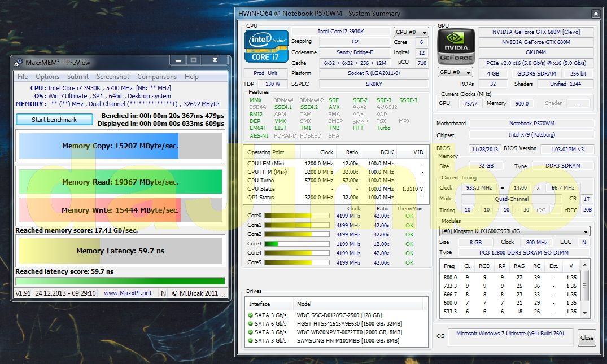Click the '11/28/2013' BIOS date field
The image size is (607, 364).
point(485,150)
